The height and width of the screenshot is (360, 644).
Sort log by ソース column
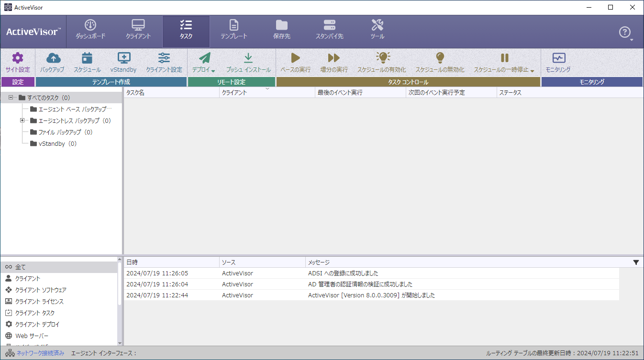point(262,262)
